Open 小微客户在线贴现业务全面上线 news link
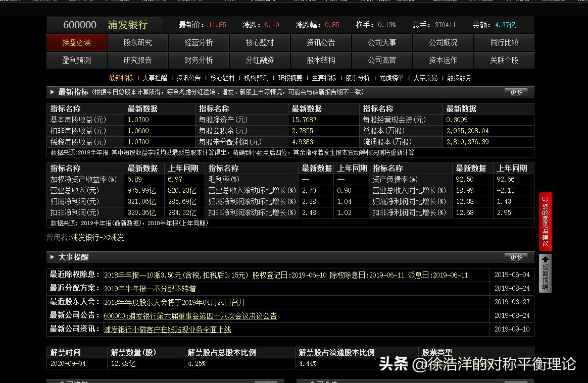588x383 pixels. point(168,330)
